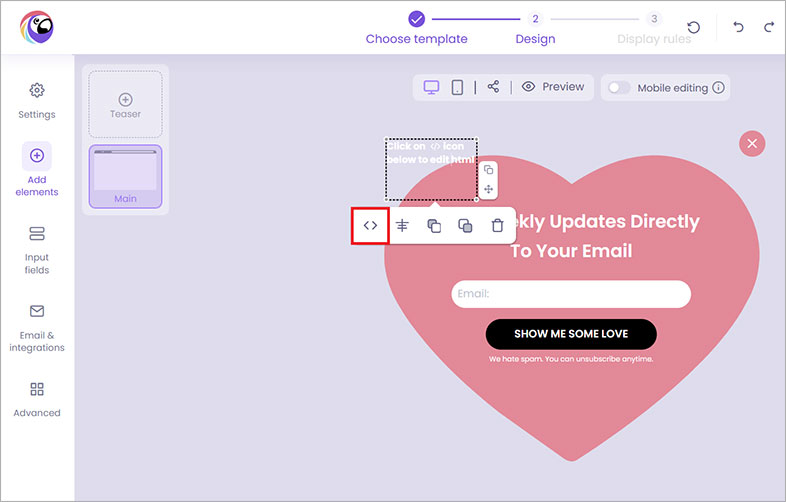
Task: Click the align element icon in floating toolbar
Action: pos(402,226)
